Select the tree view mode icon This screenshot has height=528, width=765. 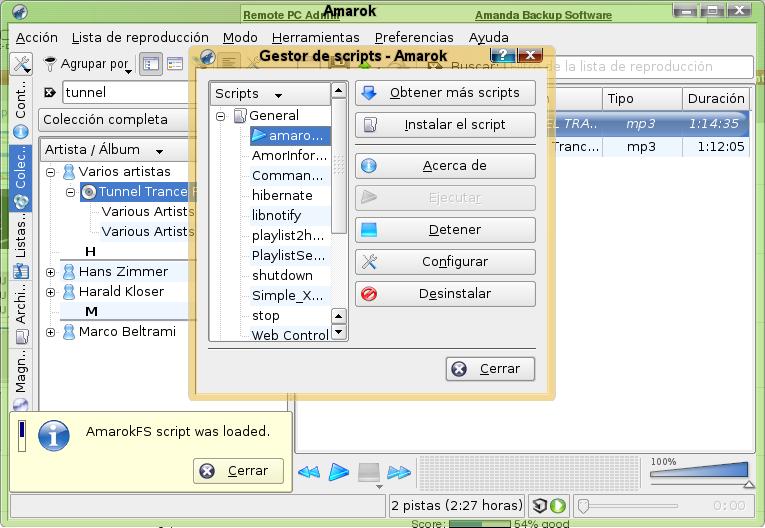tap(151, 64)
